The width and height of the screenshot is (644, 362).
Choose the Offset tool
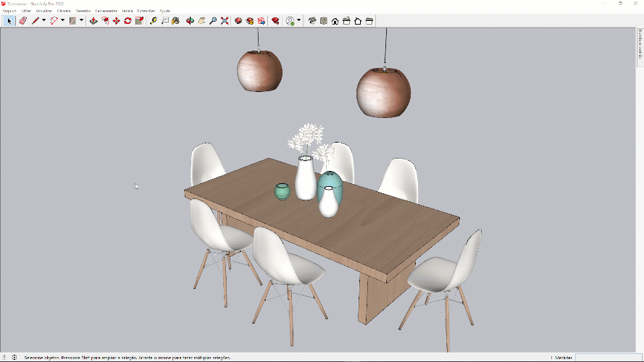coord(105,21)
